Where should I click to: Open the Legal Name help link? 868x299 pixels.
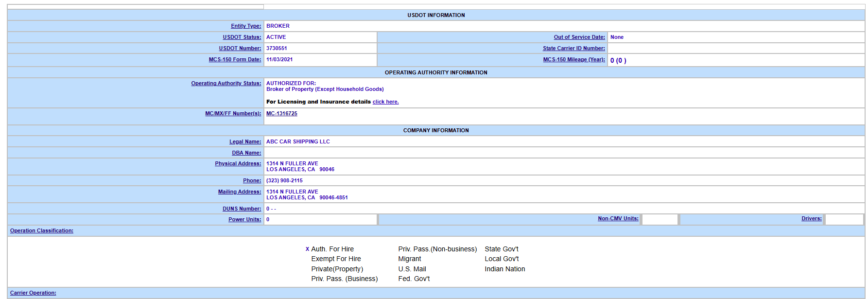coord(245,142)
